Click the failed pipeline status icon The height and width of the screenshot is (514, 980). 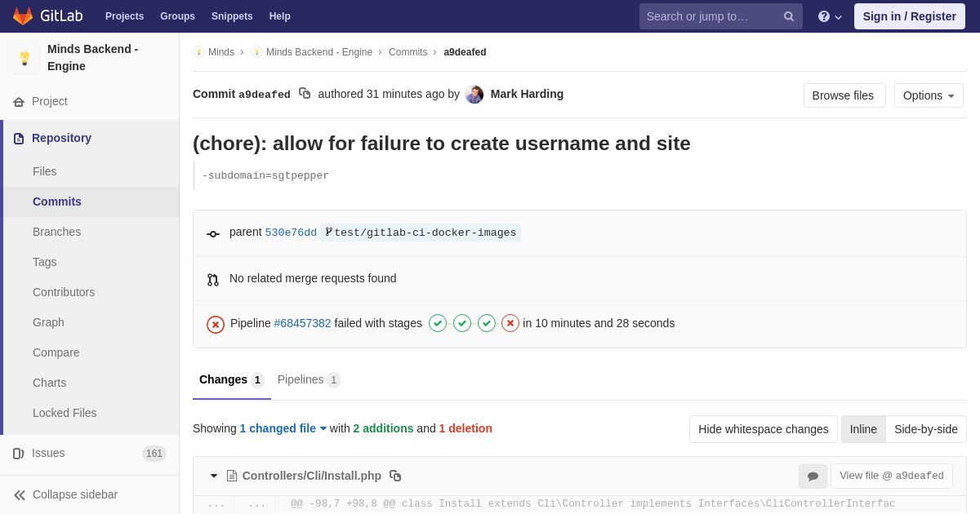coord(216,325)
